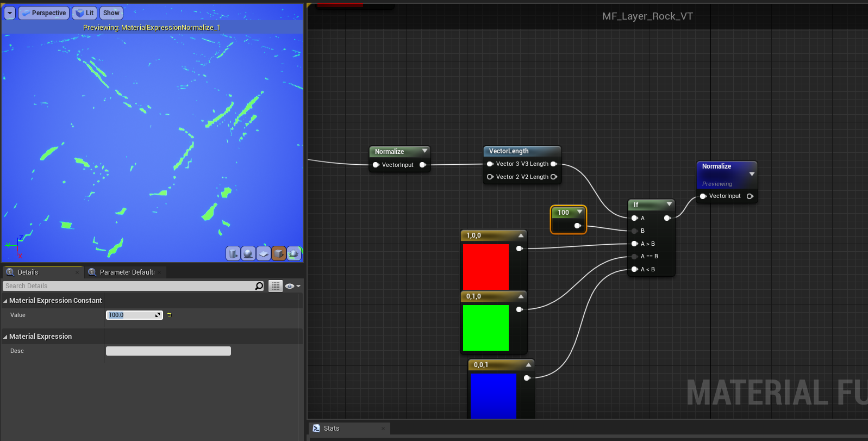
Task: Open Details view options eye menu
Action: [x=292, y=286]
